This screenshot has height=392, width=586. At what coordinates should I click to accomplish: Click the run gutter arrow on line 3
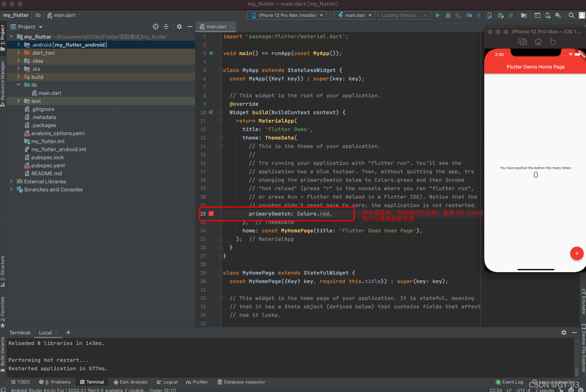click(211, 53)
